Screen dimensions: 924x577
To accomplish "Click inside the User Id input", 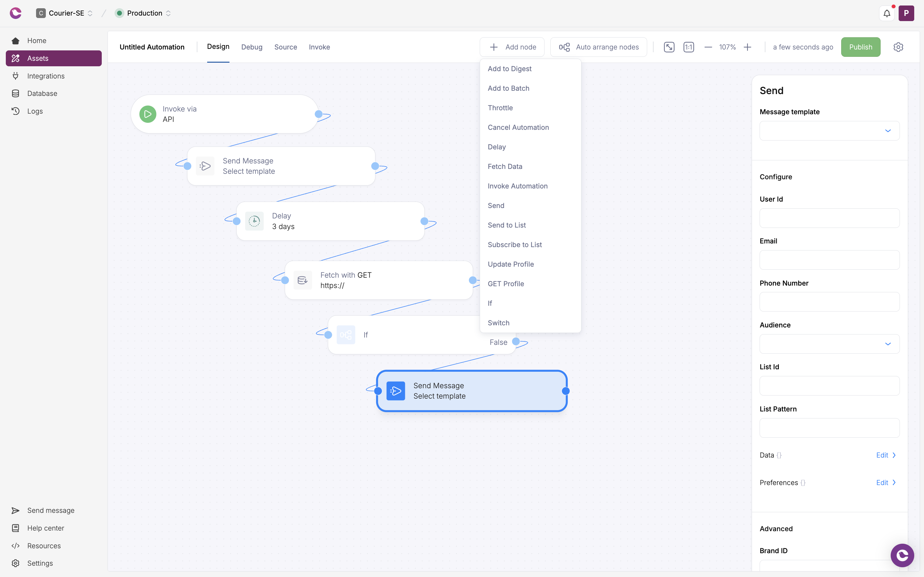I will pos(829,218).
